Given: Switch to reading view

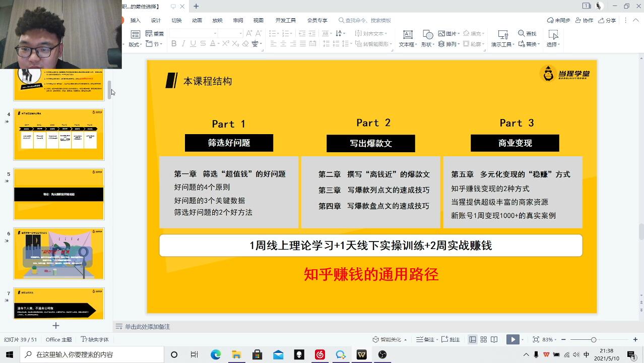Looking at the screenshot, I should click(494, 339).
